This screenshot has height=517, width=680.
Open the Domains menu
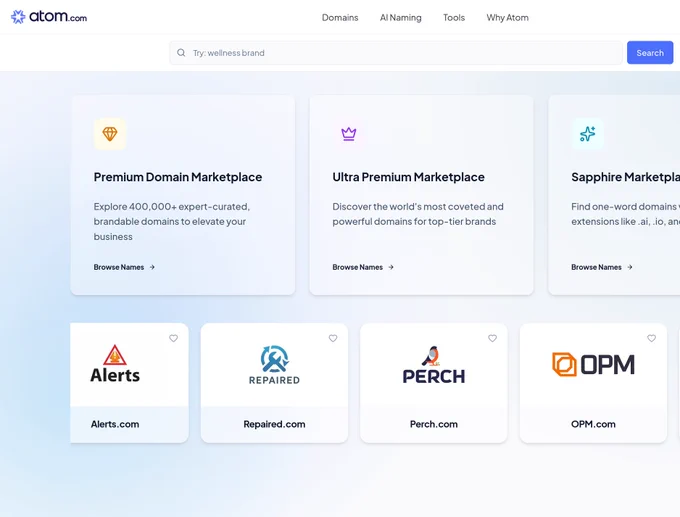[340, 18]
